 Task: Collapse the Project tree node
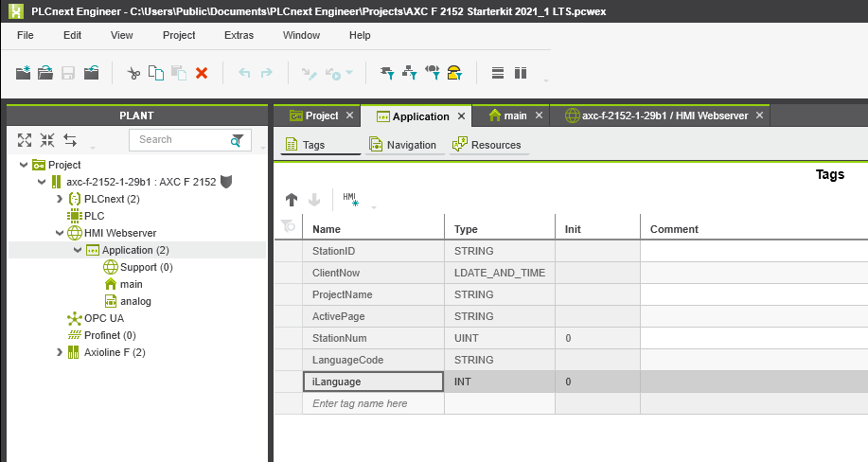[x=24, y=165]
